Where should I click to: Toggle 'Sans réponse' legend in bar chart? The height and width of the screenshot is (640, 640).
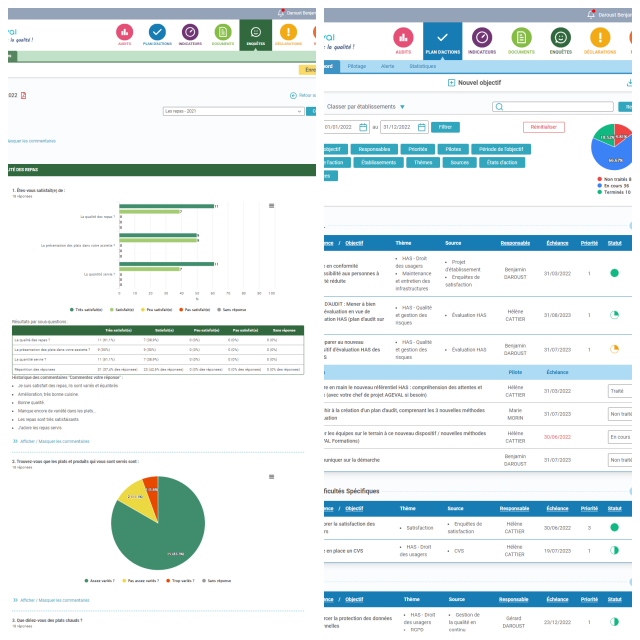point(232,310)
